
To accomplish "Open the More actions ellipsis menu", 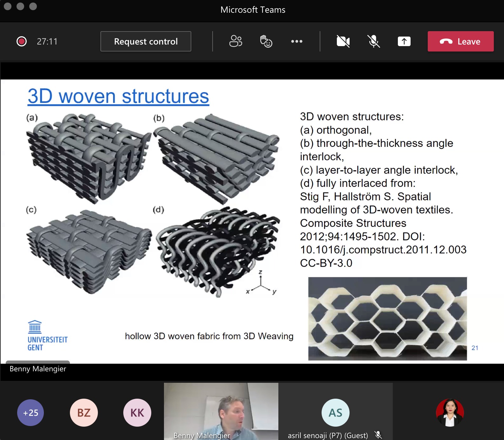I will (296, 41).
